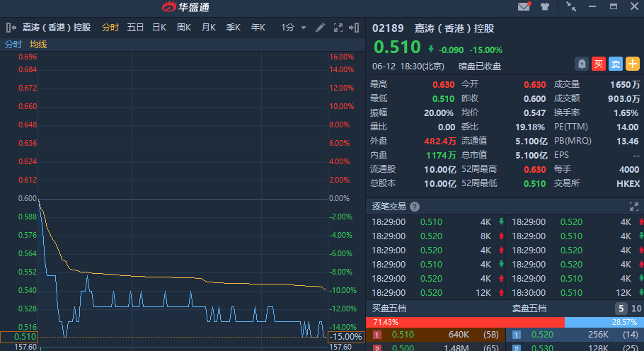Click 成交量 value 1650万
The image size is (644, 351).
[x=625, y=85]
